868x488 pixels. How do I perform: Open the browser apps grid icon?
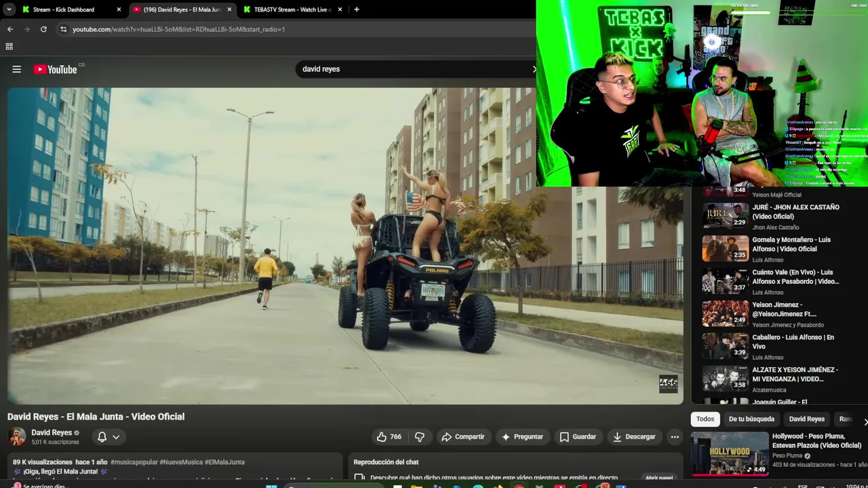coord(9,46)
